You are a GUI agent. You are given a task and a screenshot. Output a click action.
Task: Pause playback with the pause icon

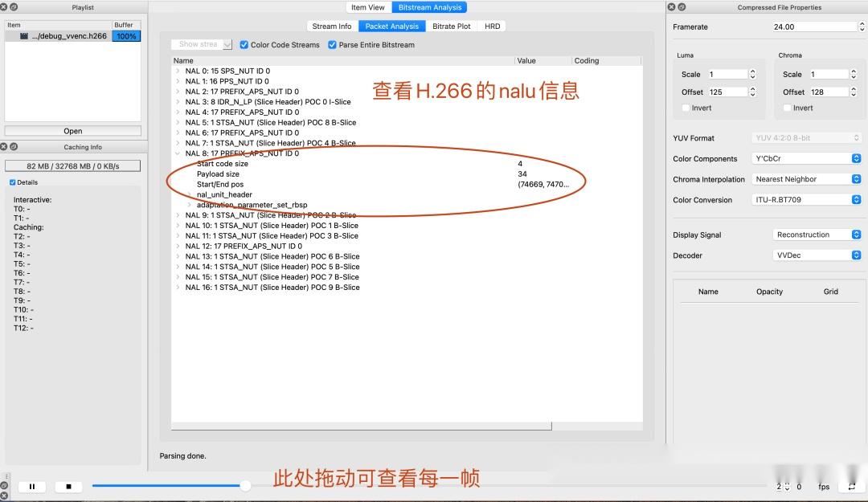coord(32,486)
